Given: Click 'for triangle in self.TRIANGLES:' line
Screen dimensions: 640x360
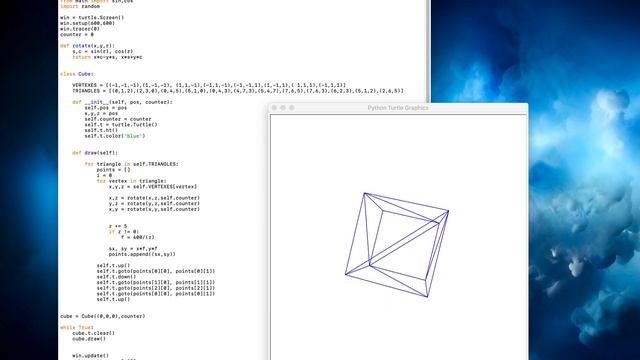Looking at the screenshot, I should coord(131,164).
